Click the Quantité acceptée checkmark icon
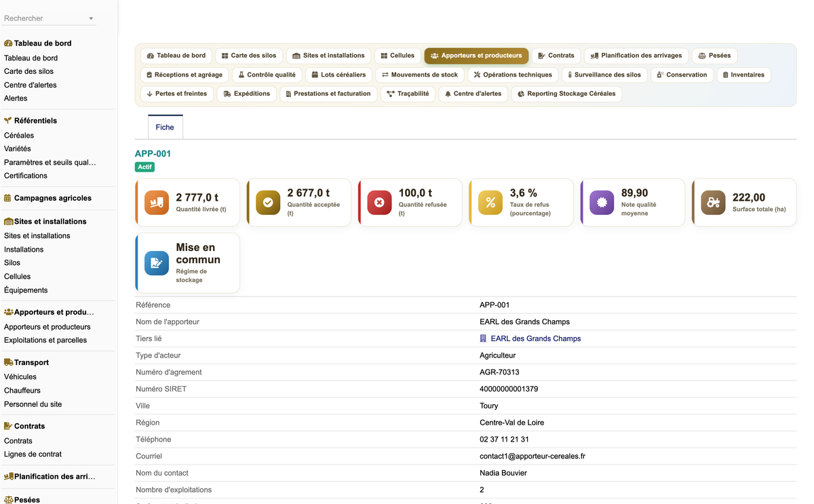The width and height of the screenshot is (814, 504). tap(268, 202)
